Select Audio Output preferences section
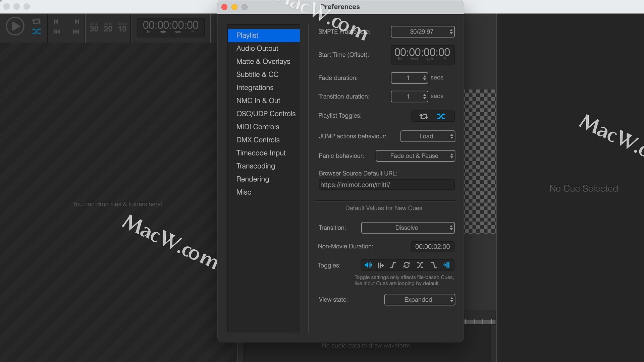644x362 pixels. 257,48
